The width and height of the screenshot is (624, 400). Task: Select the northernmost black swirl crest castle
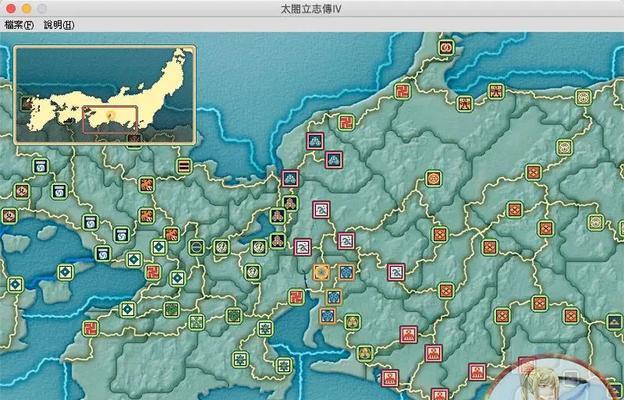(40, 166)
